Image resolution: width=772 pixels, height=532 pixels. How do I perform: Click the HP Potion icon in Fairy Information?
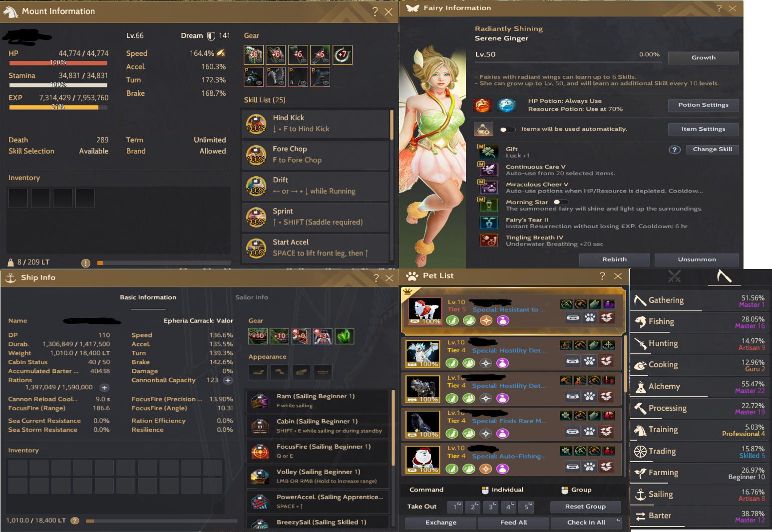[482, 105]
